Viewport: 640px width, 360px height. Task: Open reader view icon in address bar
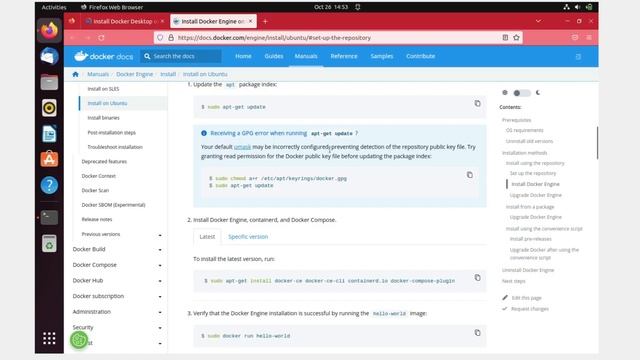505,38
